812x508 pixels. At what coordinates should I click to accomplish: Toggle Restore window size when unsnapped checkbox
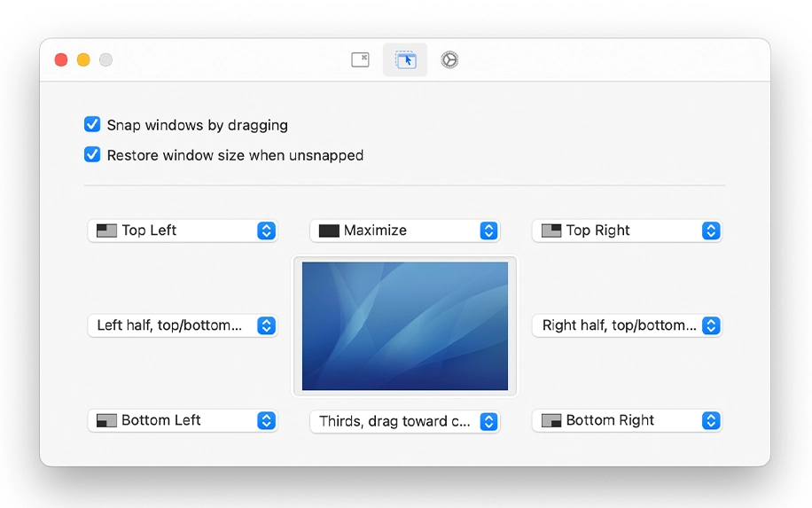pos(92,154)
